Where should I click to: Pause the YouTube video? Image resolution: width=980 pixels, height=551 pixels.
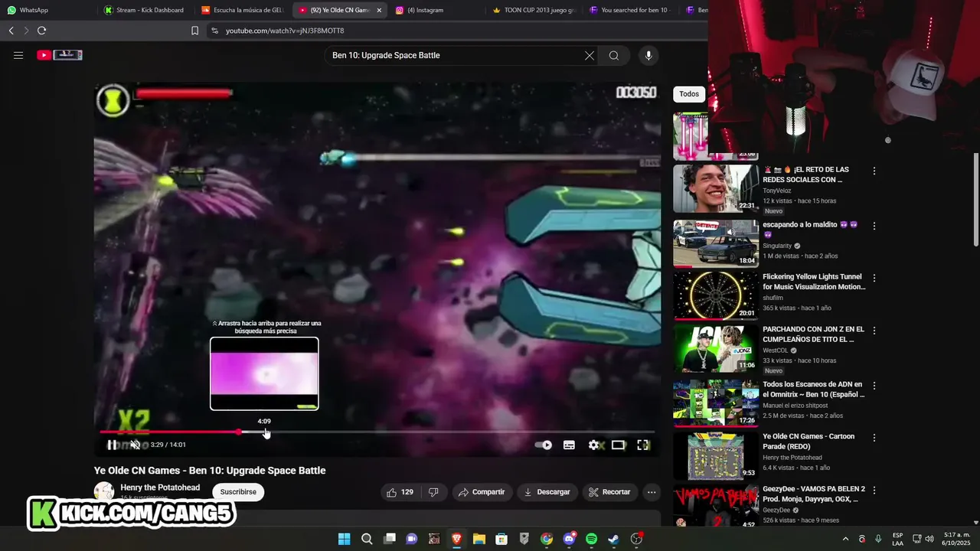(x=112, y=445)
